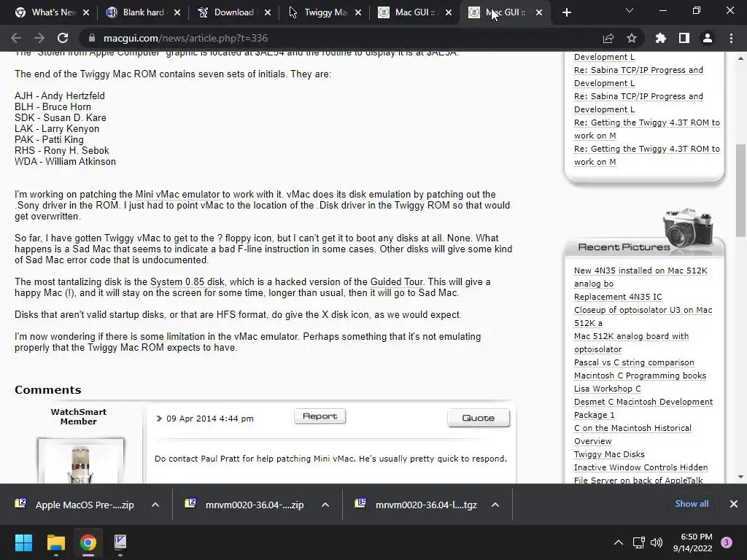The image size is (747, 560).
Task: Click the scrollbar up arrow
Action: tap(740, 58)
